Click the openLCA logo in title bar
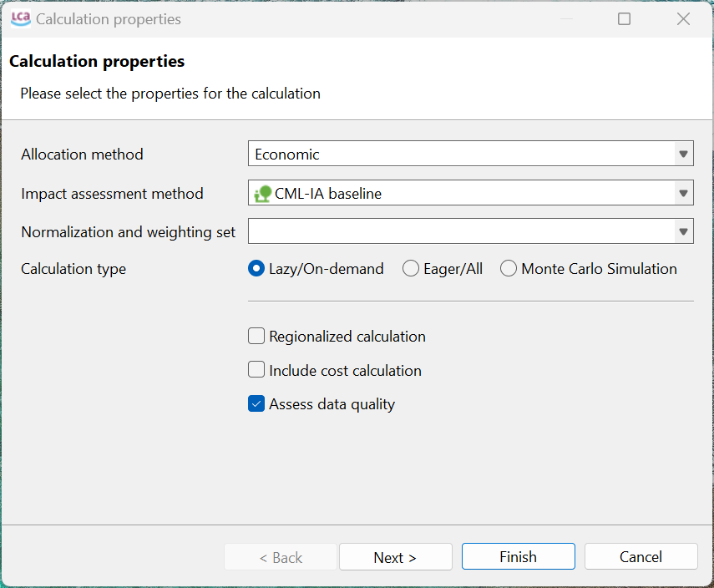The height and width of the screenshot is (588, 714). [x=20, y=18]
